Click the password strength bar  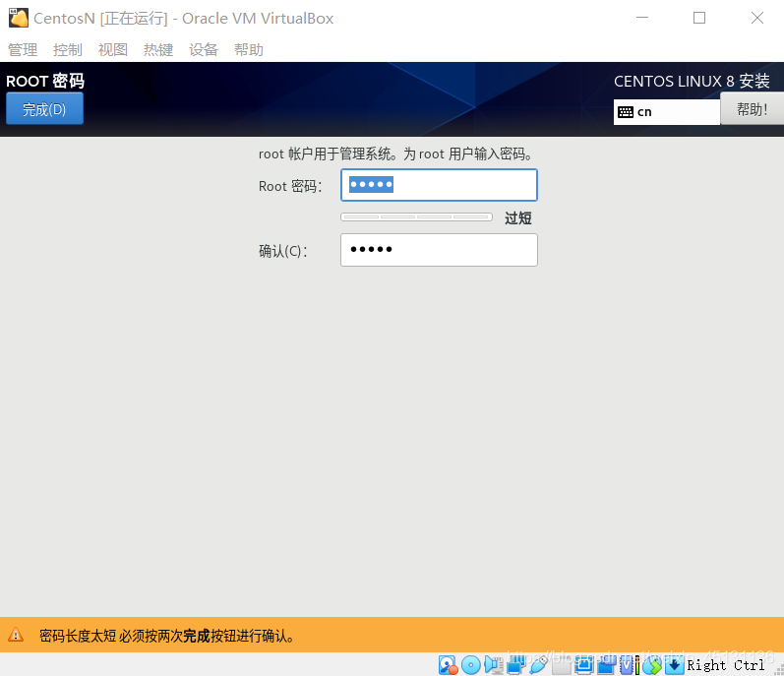click(x=416, y=217)
